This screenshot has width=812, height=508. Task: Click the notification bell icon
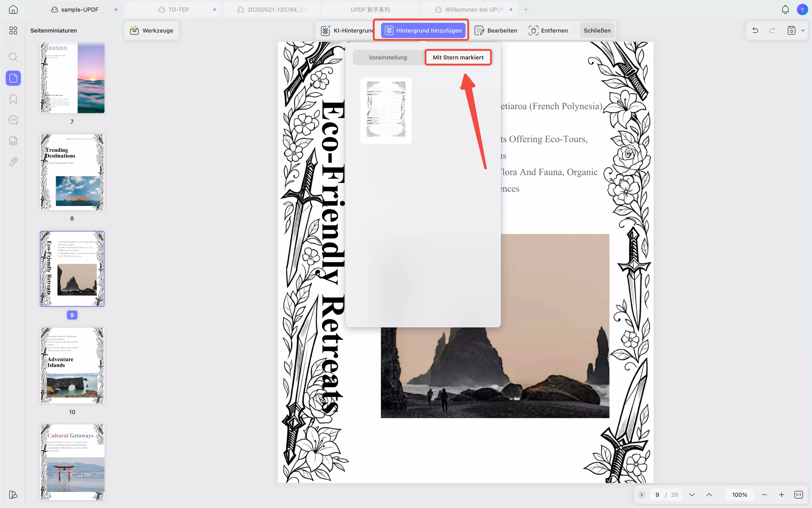coord(785,10)
